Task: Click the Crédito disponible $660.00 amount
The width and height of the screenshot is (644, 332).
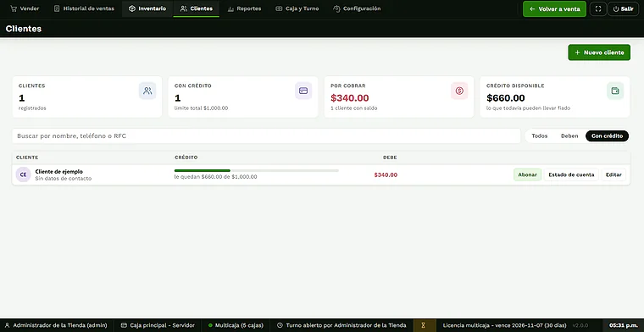Action: (506, 98)
